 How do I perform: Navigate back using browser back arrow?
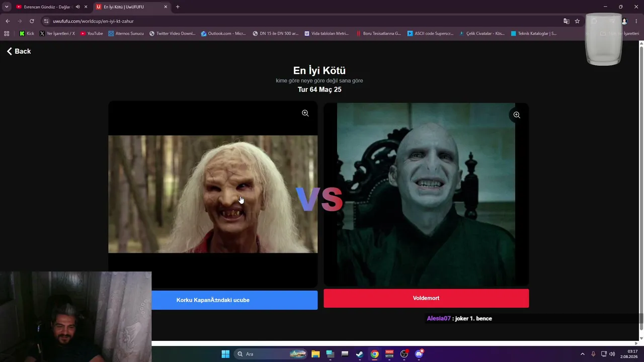[8, 21]
